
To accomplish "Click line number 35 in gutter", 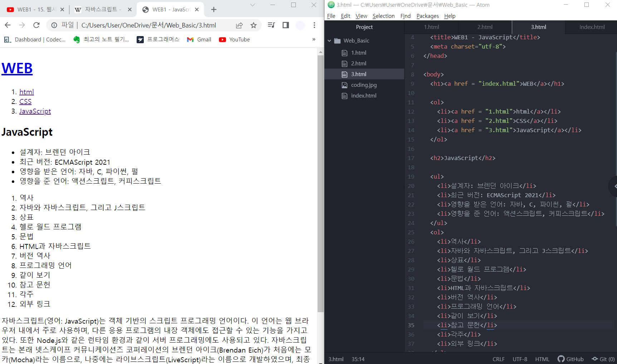I will [411, 325].
